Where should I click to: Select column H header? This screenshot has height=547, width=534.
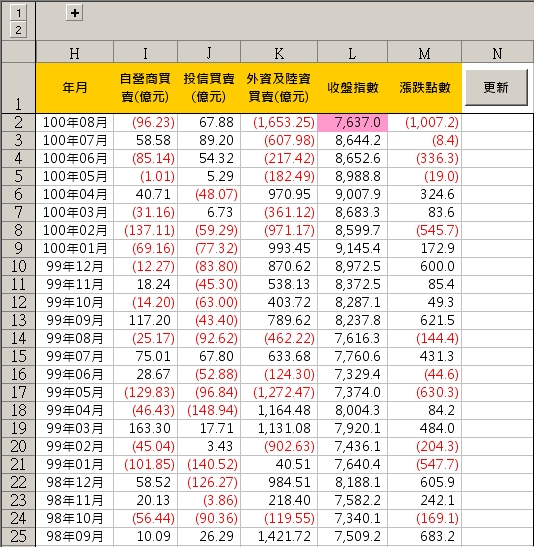click(74, 52)
